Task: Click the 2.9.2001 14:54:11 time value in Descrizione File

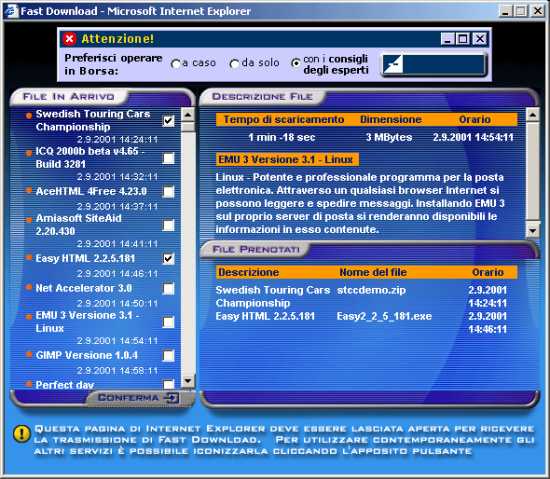Action: click(473, 137)
